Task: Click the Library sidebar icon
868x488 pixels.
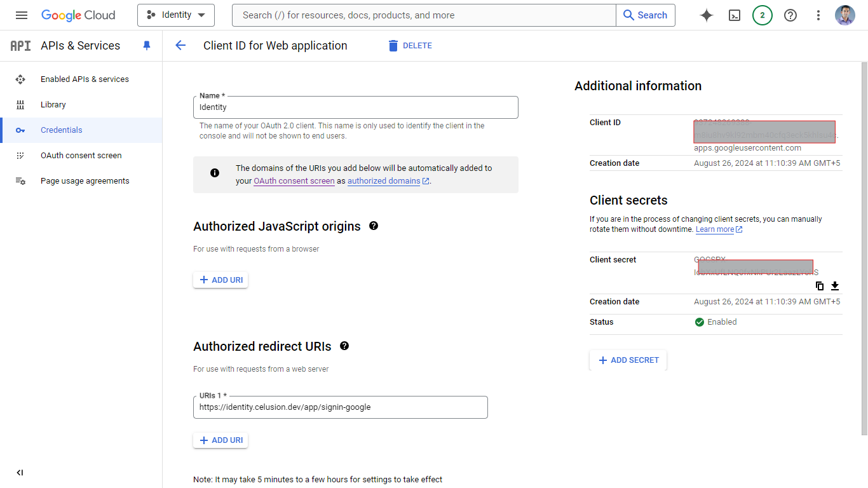Action: pos(20,105)
